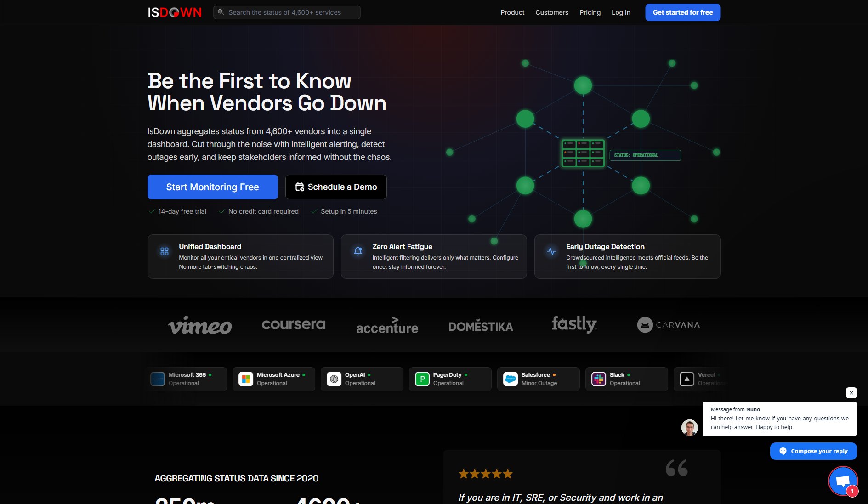
Task: Dismiss Nuno's chat message
Action: point(851,393)
